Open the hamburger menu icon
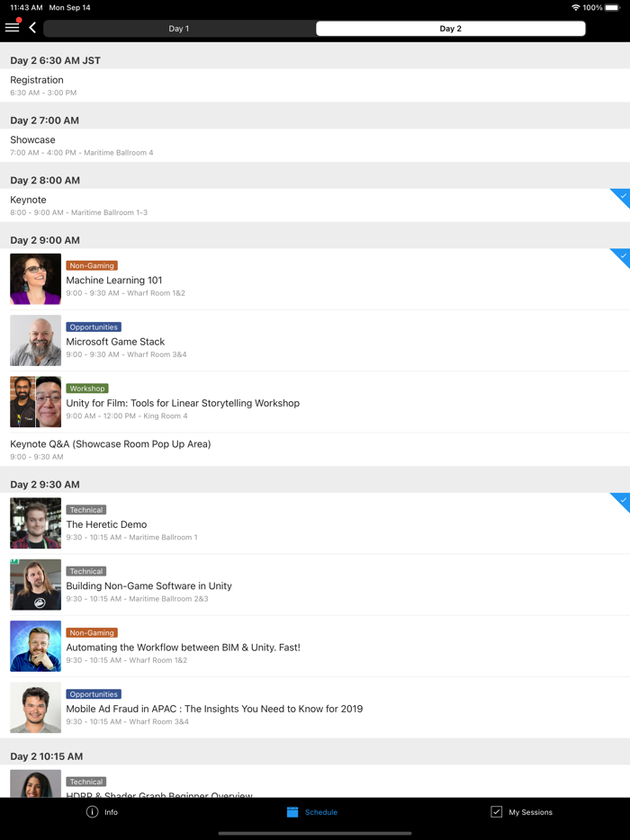The height and width of the screenshot is (840, 630). [x=13, y=28]
